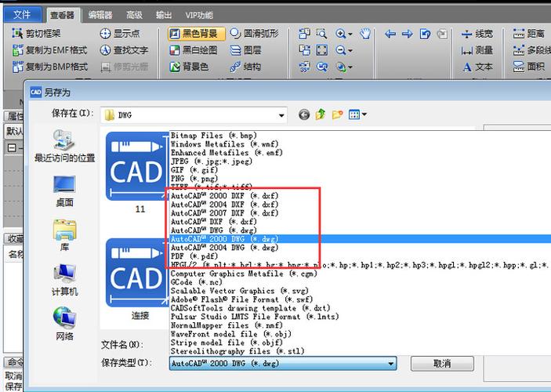Viewport: 551px width, 392px height.
Task: Select the 线宽 line width tool
Action: (477, 34)
